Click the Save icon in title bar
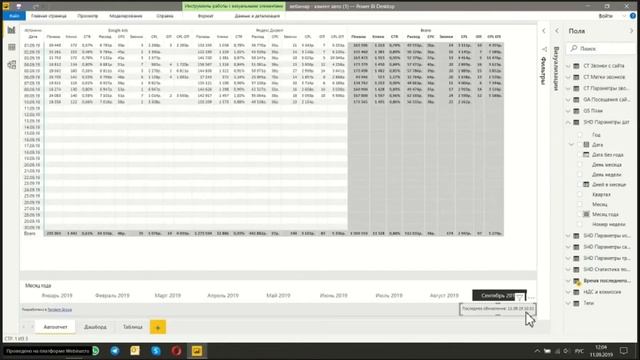 18,6
